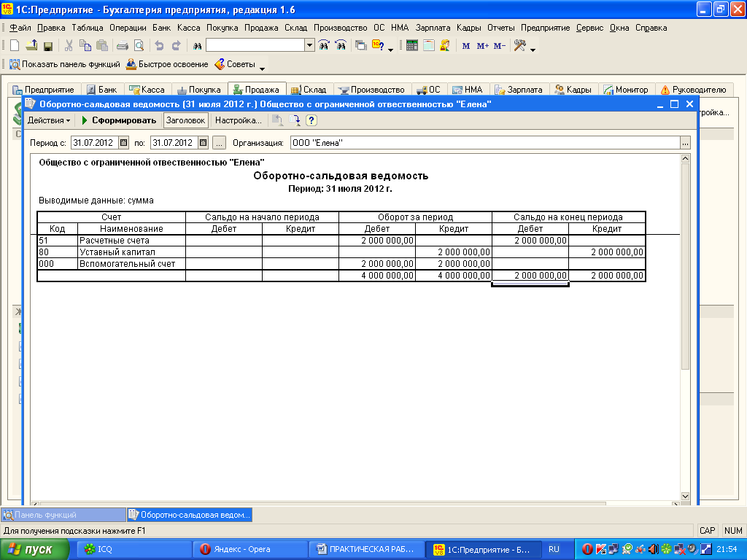
Task: Select the 'Уставный капитал' row cell
Action: [x=131, y=252]
